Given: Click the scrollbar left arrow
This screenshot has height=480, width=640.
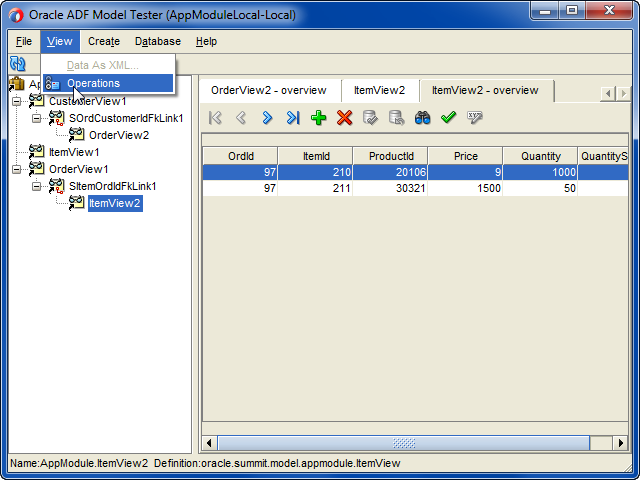Looking at the screenshot, I should pos(209,443).
